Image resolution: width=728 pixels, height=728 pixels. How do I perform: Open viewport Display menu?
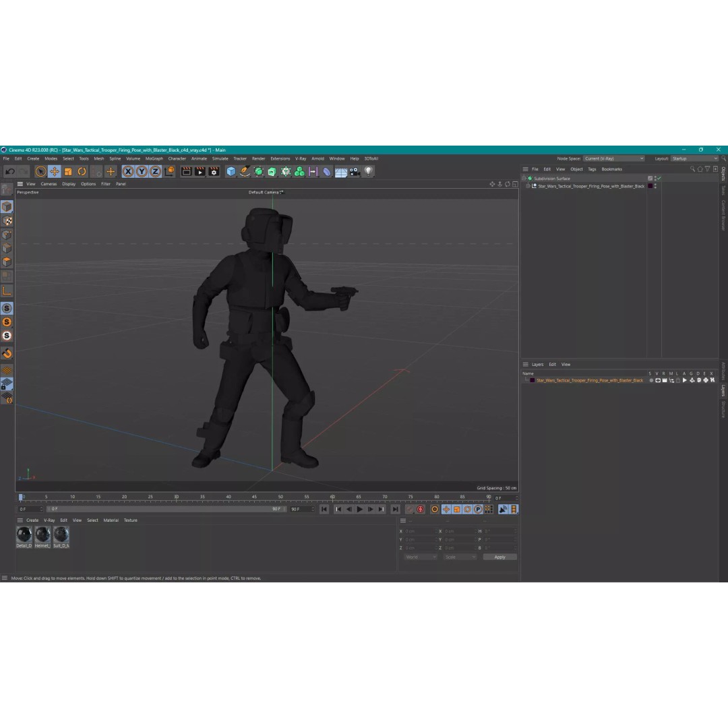[69, 184]
